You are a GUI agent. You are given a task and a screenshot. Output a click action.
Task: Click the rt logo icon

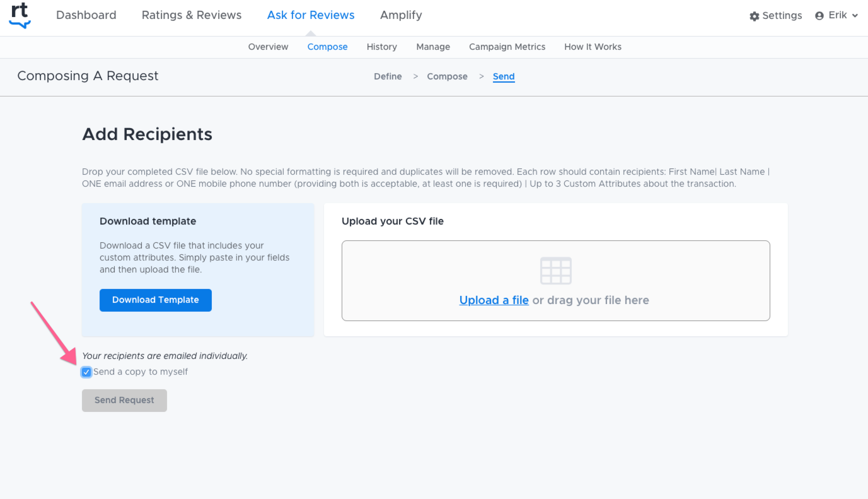point(20,16)
